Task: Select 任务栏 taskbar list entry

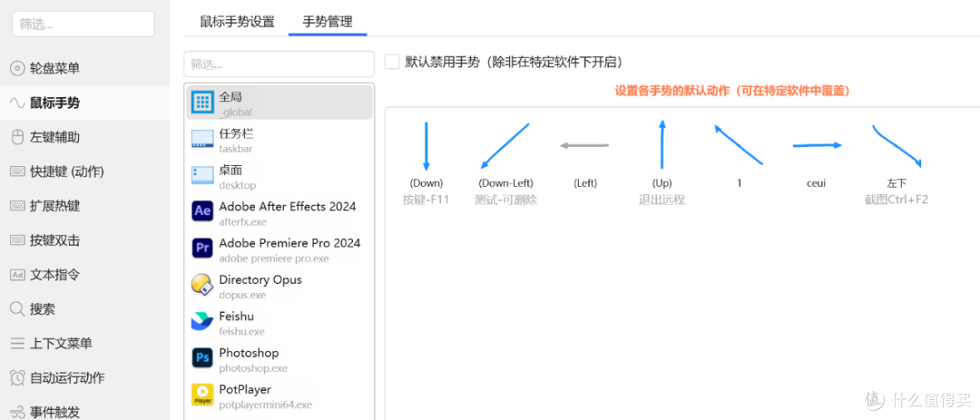Action: tap(279, 140)
